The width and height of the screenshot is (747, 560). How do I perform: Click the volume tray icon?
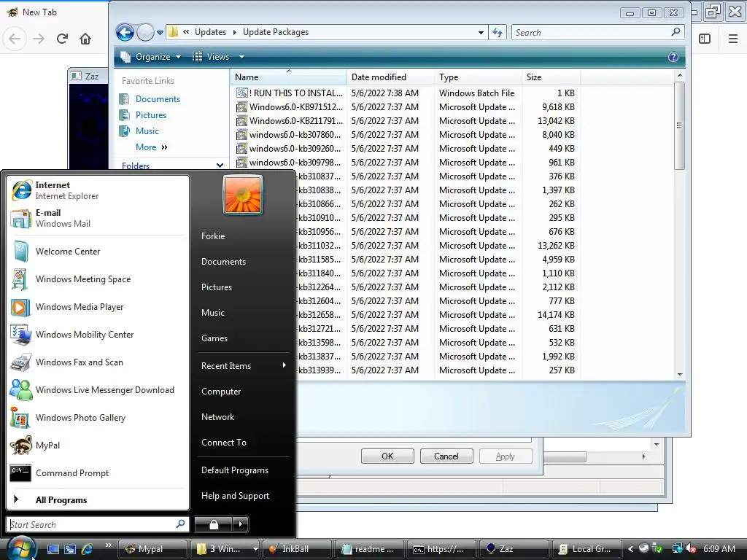coord(692,549)
